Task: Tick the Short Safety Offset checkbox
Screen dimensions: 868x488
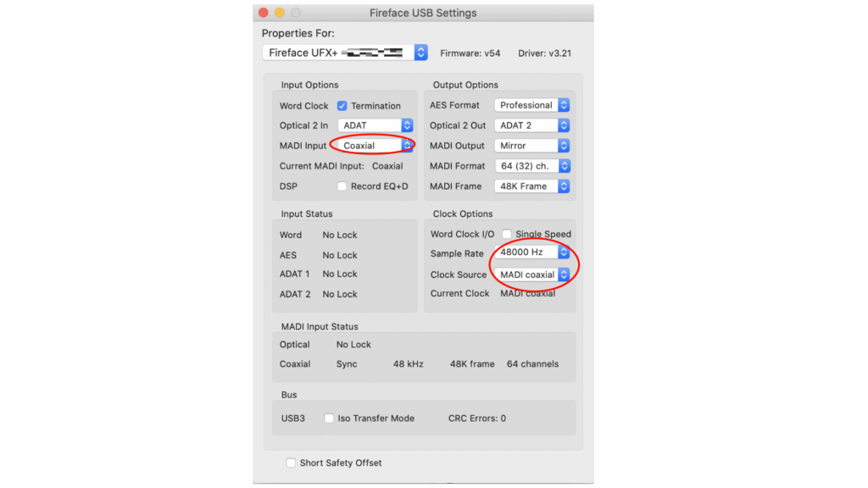Action: point(291,463)
